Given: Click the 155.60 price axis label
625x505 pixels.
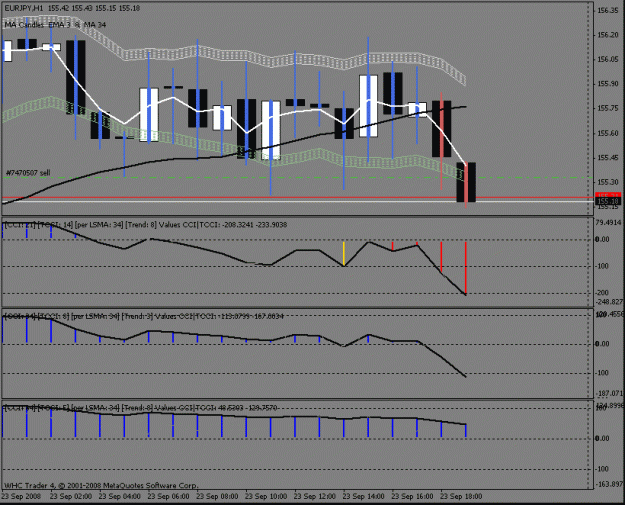Looking at the screenshot, I should 608,133.
